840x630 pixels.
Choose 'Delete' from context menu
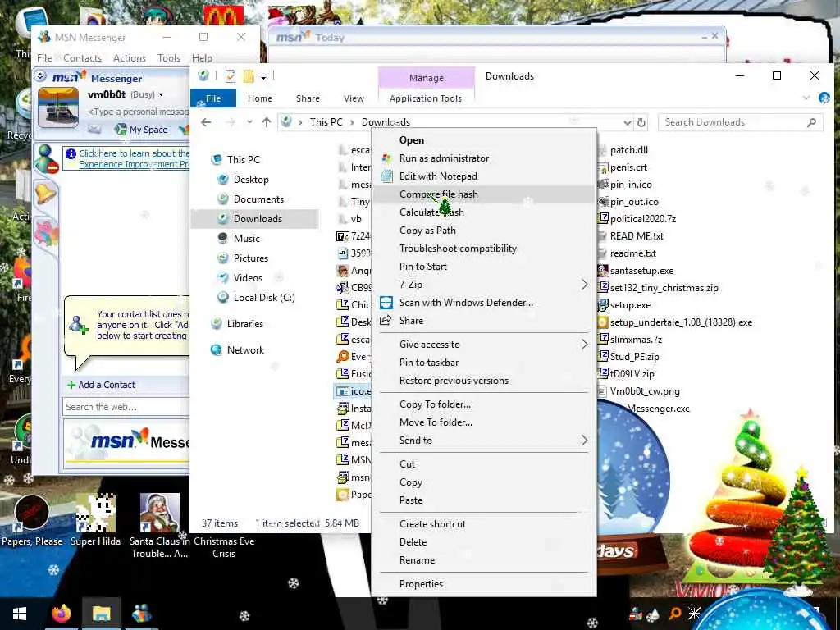pyautogui.click(x=413, y=542)
